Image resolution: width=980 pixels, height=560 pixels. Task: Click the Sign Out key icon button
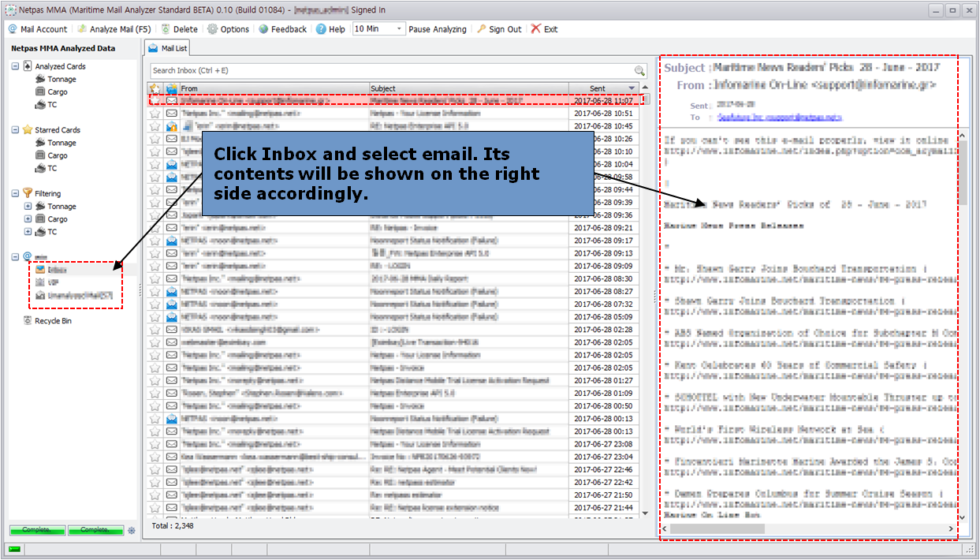coord(499,29)
